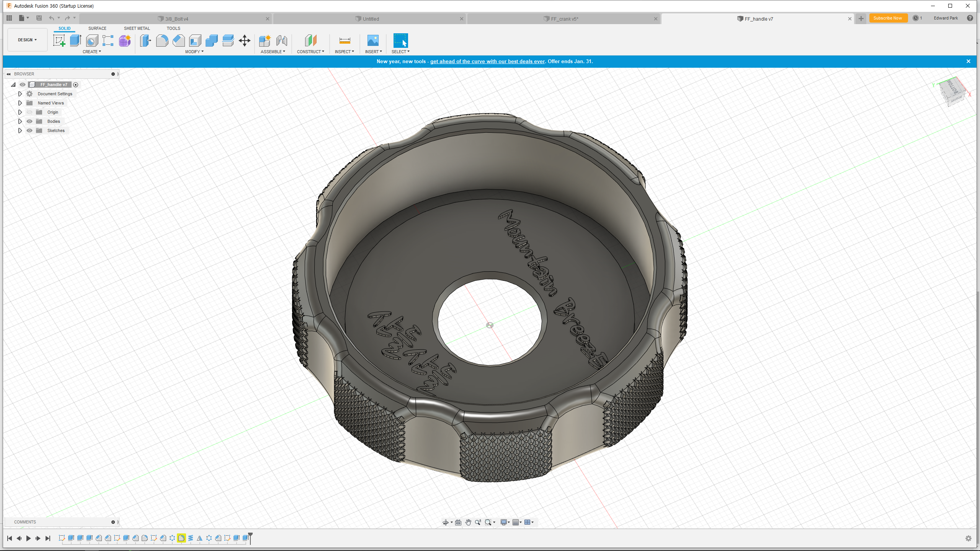980x551 pixels.
Task: Expand the Bodies tree node
Action: pos(20,121)
